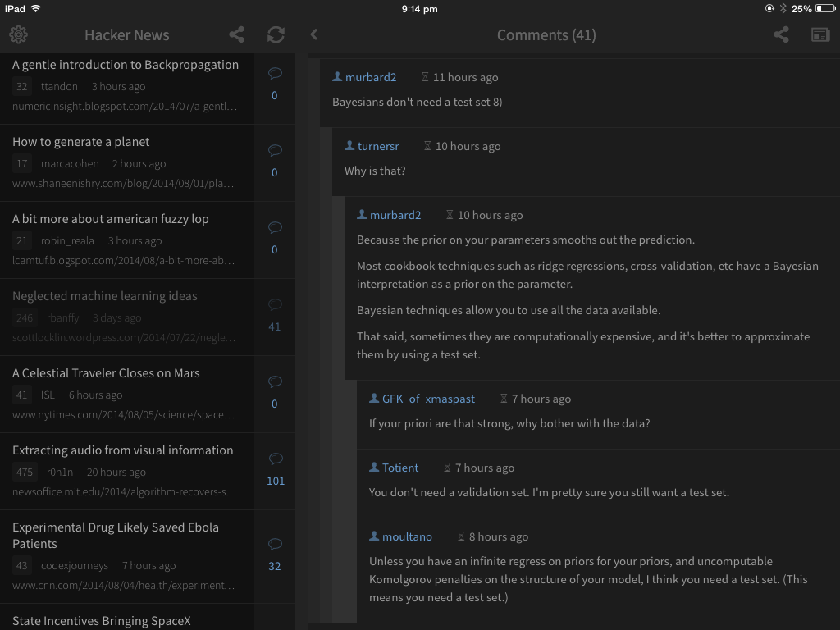
Task: Open comments bubble for generate a planet
Action: pos(275,151)
